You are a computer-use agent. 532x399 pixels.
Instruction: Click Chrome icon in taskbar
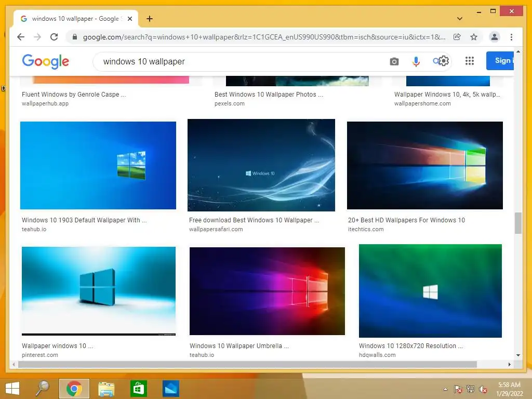pos(74,389)
